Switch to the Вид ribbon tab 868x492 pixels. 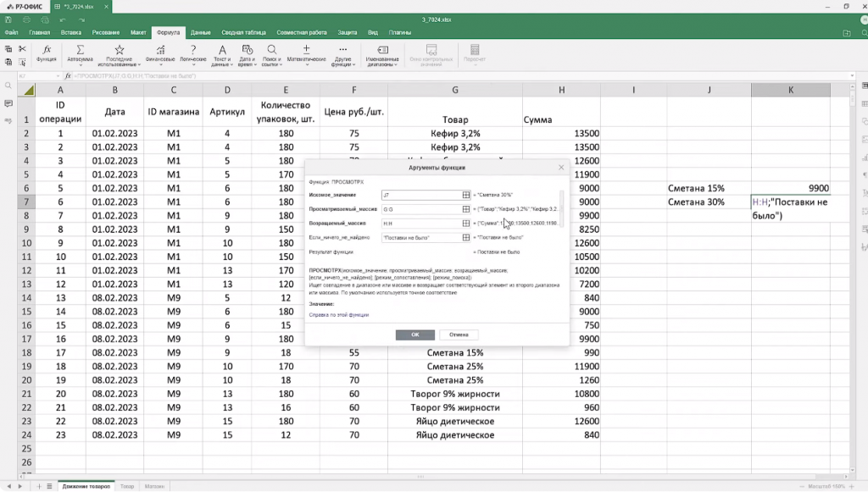pyautogui.click(x=373, y=33)
